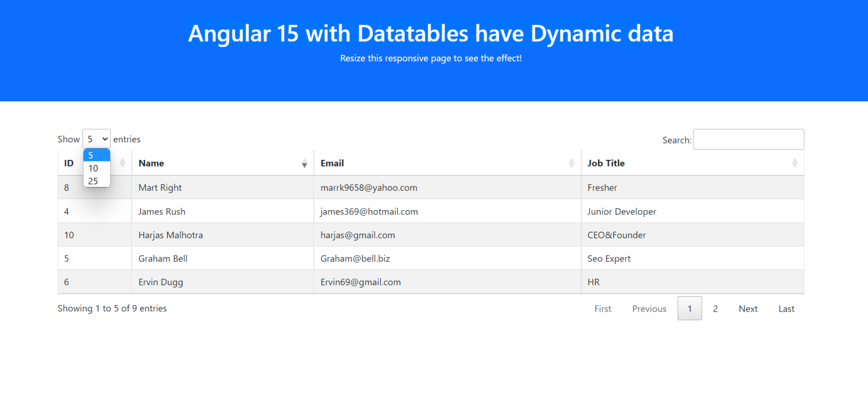Screen dimensions: 868x405
Task: Go to the Last page
Action: pos(786,309)
